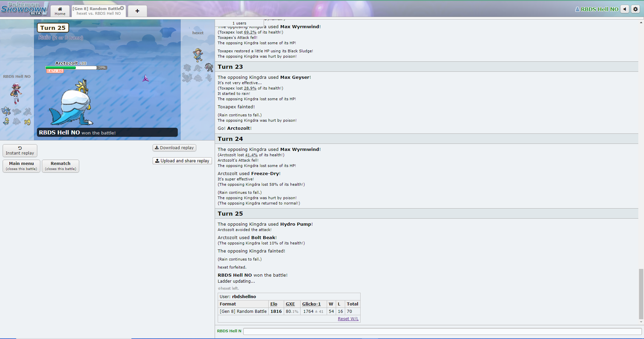The height and width of the screenshot is (339, 644).
Task: Open the options gear menu
Action: point(636,9)
